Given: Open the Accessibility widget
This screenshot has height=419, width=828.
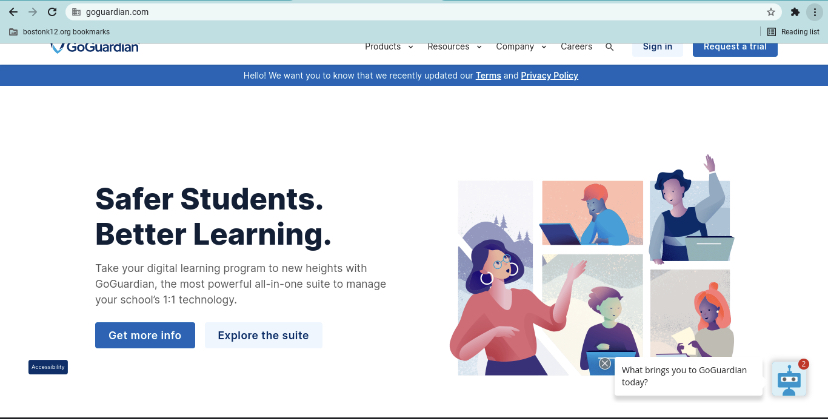Looking at the screenshot, I should coord(48,367).
